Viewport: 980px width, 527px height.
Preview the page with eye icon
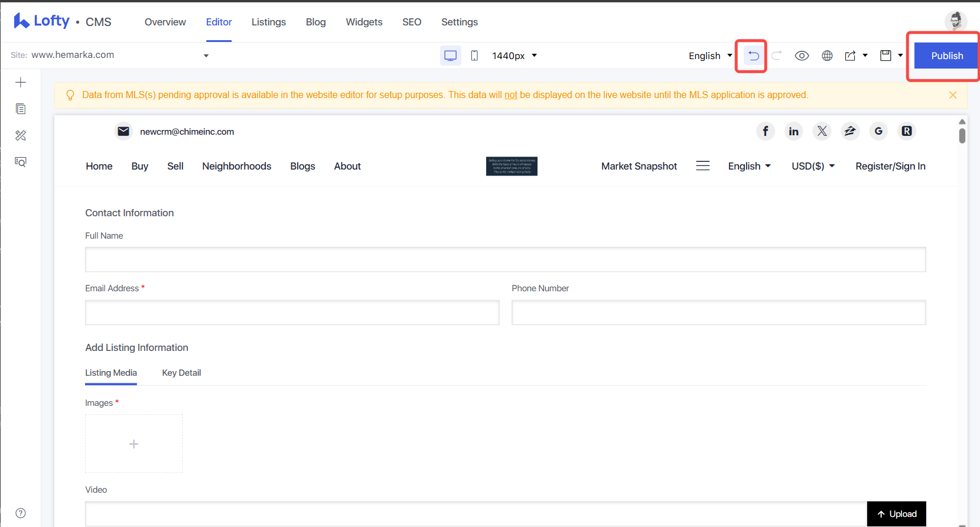point(802,56)
